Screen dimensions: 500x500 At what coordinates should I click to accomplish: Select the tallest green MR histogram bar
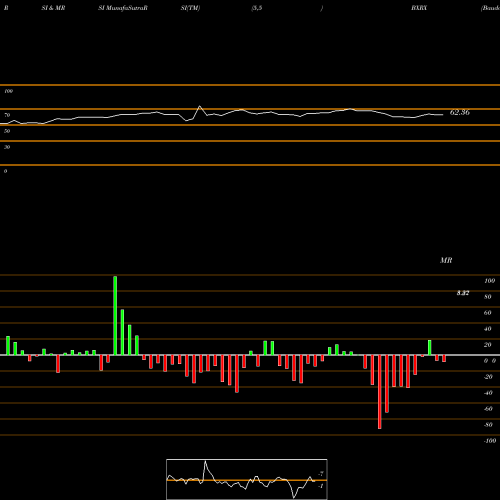click(115, 315)
